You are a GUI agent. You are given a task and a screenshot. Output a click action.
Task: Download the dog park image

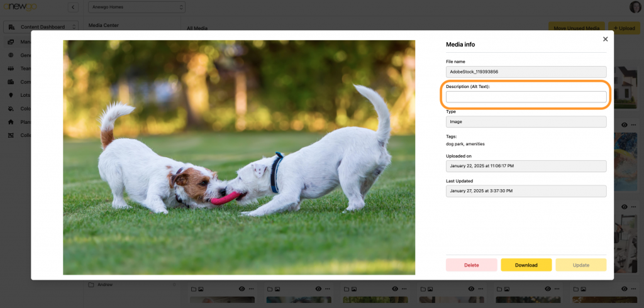(x=526, y=265)
